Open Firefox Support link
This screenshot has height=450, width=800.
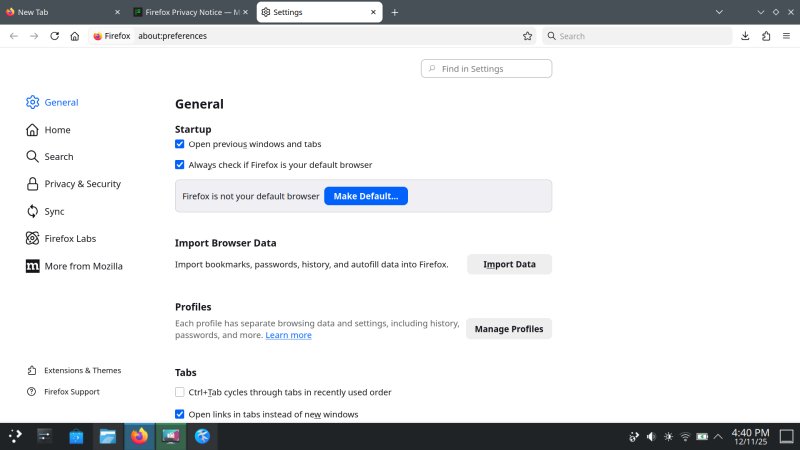pyautogui.click(x=63, y=392)
